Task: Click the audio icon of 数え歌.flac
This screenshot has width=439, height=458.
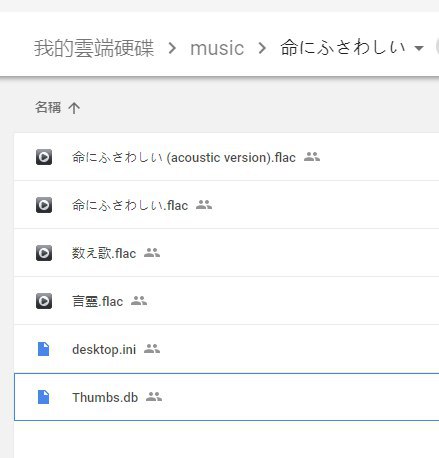Action: coord(44,253)
